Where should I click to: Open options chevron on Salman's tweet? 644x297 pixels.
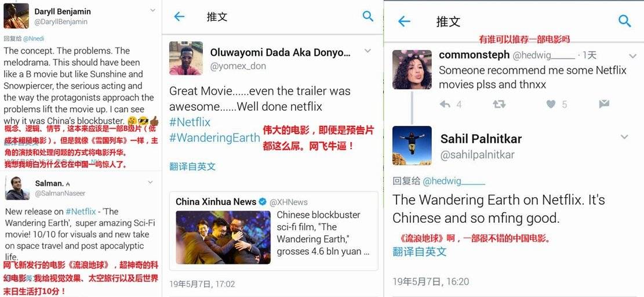point(150,182)
